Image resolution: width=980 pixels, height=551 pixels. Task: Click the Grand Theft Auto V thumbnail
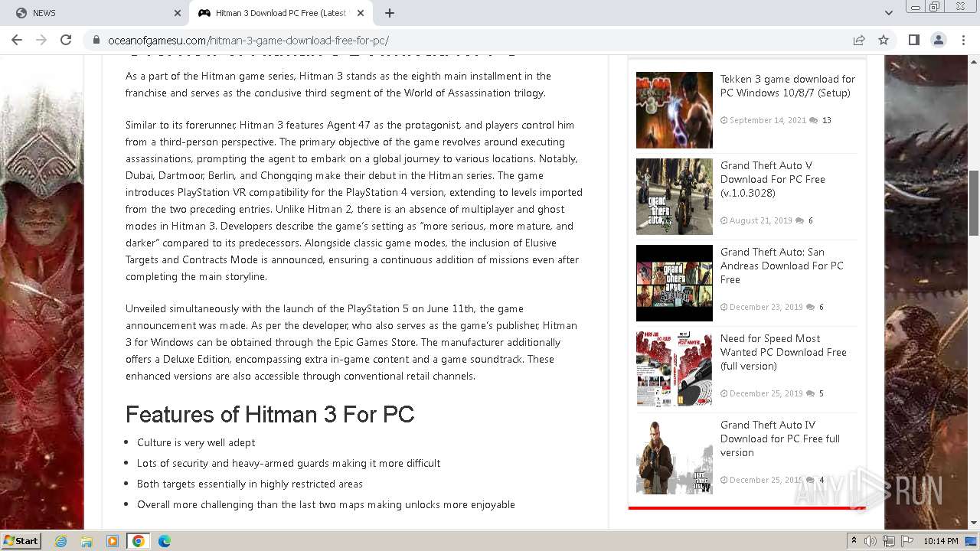click(675, 197)
